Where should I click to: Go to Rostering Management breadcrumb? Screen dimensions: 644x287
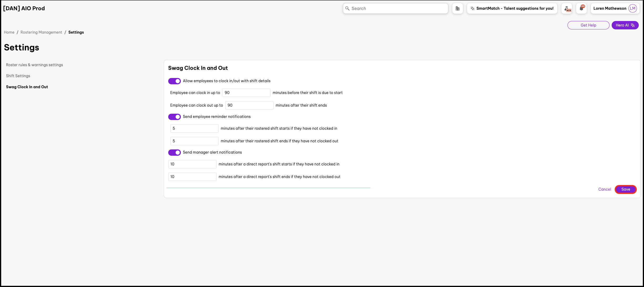41,32
